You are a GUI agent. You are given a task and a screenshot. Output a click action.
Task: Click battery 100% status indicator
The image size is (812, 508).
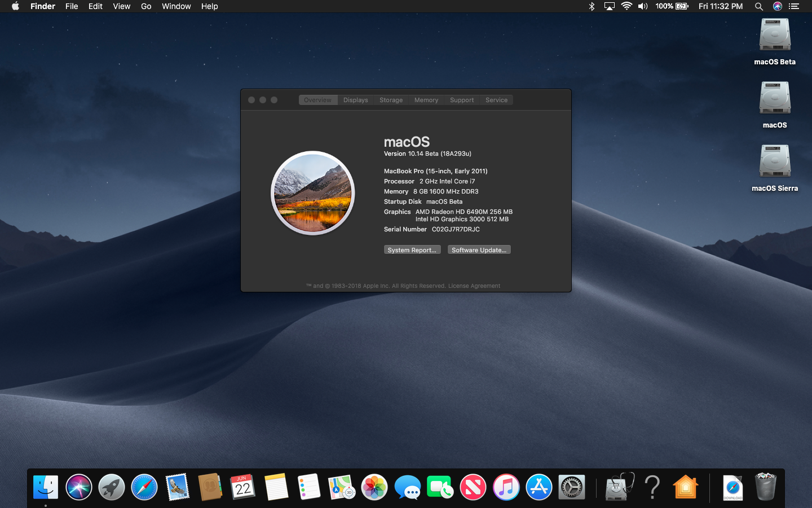click(672, 6)
